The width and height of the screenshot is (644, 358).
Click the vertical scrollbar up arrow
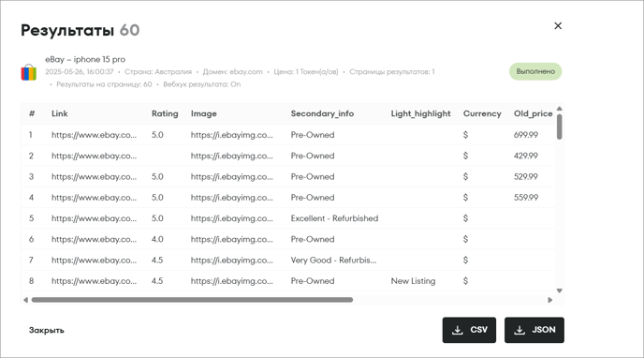tap(560, 109)
